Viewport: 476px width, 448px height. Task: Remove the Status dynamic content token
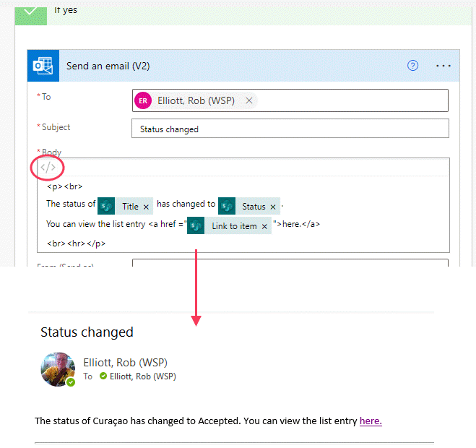(273, 207)
